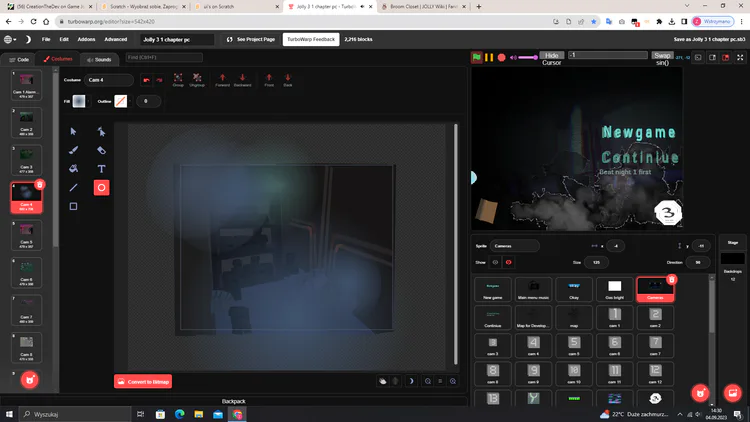This screenshot has width=750, height=422.
Task: Click the outline width field
Action: pos(148,101)
